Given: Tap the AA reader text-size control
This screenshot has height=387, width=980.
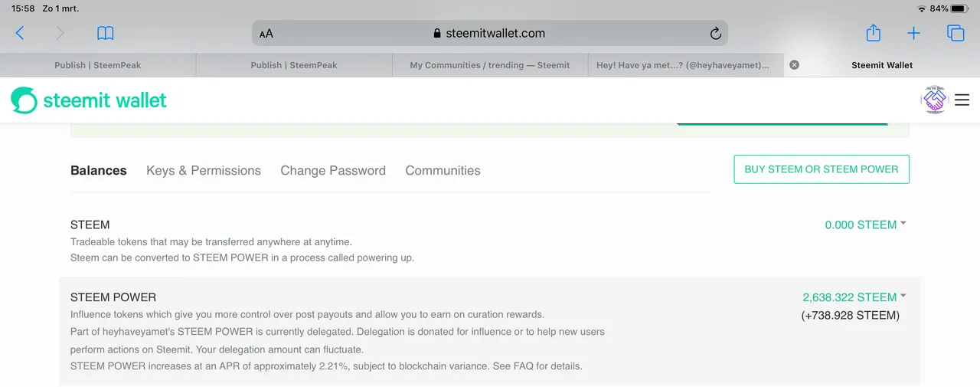Looking at the screenshot, I should 266,34.
